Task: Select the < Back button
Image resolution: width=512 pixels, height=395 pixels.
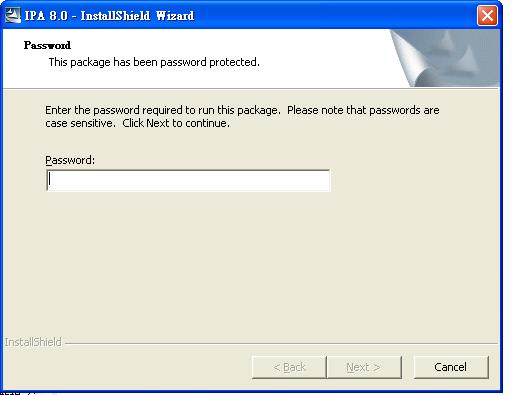Action: pyautogui.click(x=289, y=367)
